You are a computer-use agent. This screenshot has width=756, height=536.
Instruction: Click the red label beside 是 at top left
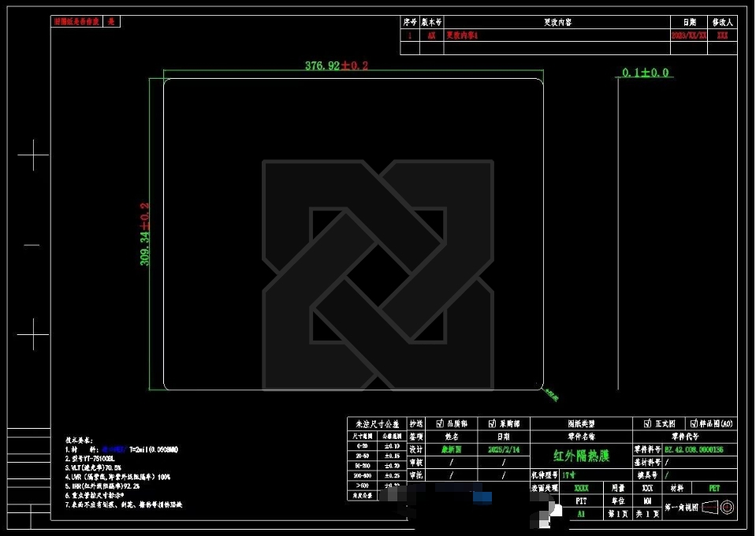click(76, 21)
